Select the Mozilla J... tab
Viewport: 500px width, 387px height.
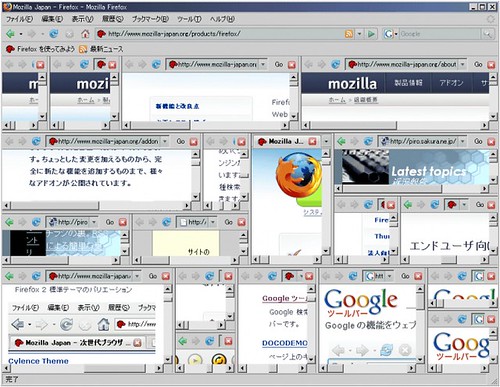286,141
